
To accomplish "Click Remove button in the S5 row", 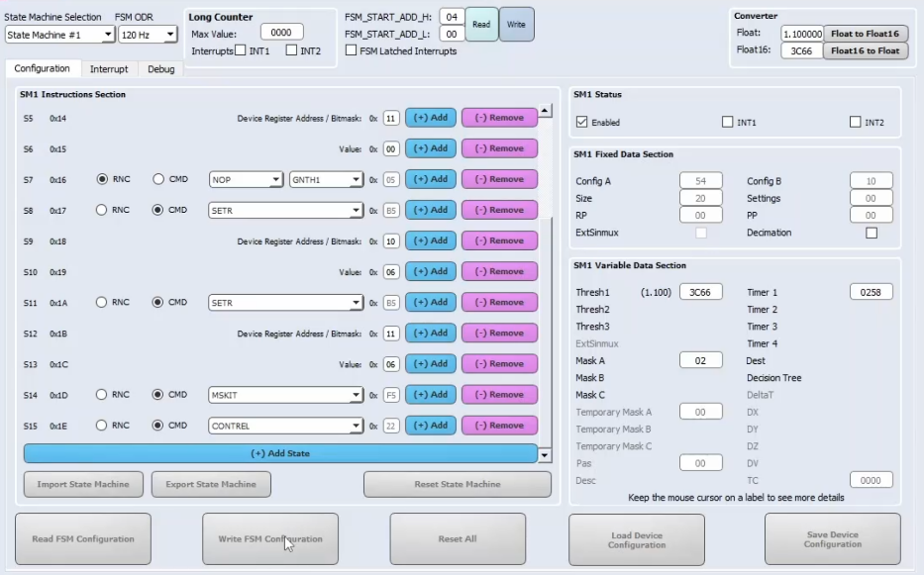I will tap(499, 118).
